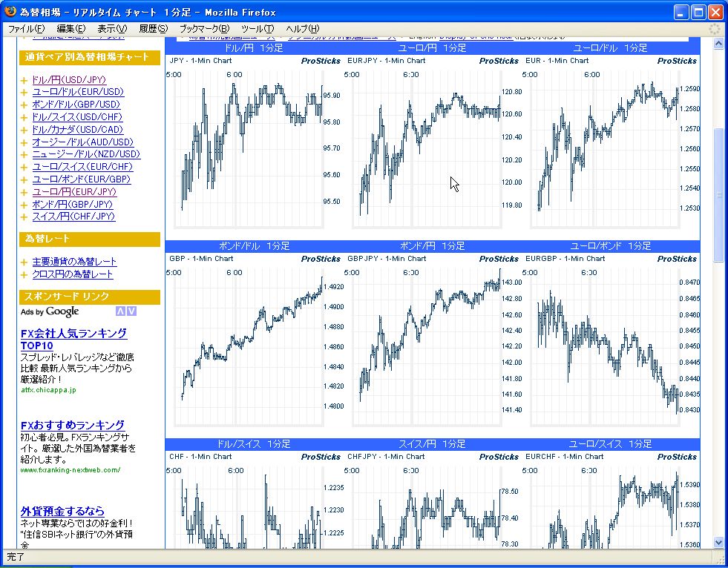728x568 pixels.
Task: Click the plus icon beside ドル/スイス(USD/CHF)
Action: pyautogui.click(x=24, y=118)
